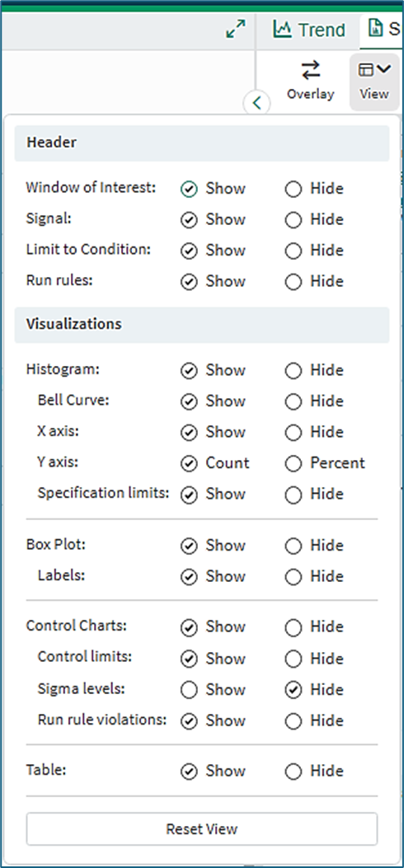Select Hide for X axis
Screen dimensions: 404x868
[294, 433]
